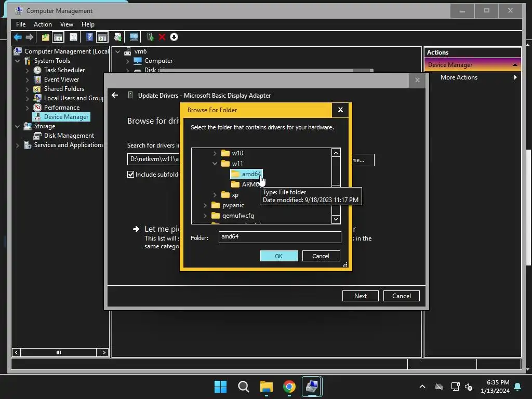Uncheck the Include subfolders checkbox

click(130, 175)
